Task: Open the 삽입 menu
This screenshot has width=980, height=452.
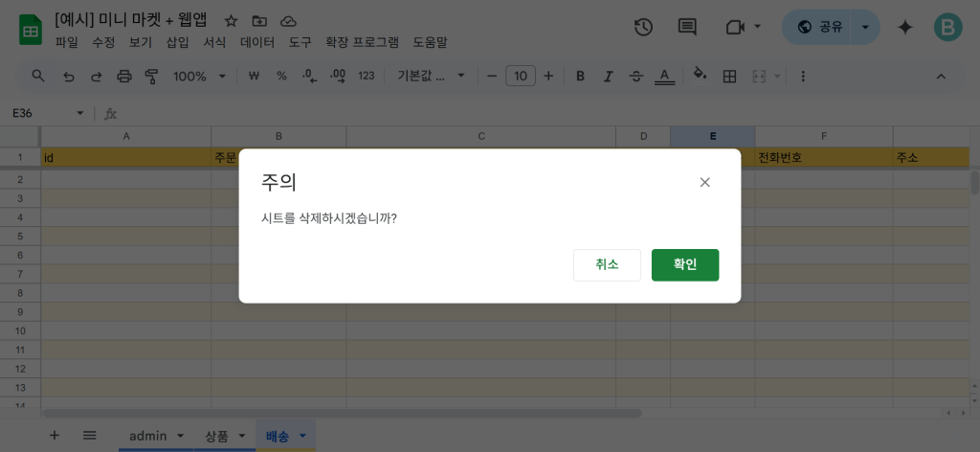Action: pyautogui.click(x=177, y=42)
